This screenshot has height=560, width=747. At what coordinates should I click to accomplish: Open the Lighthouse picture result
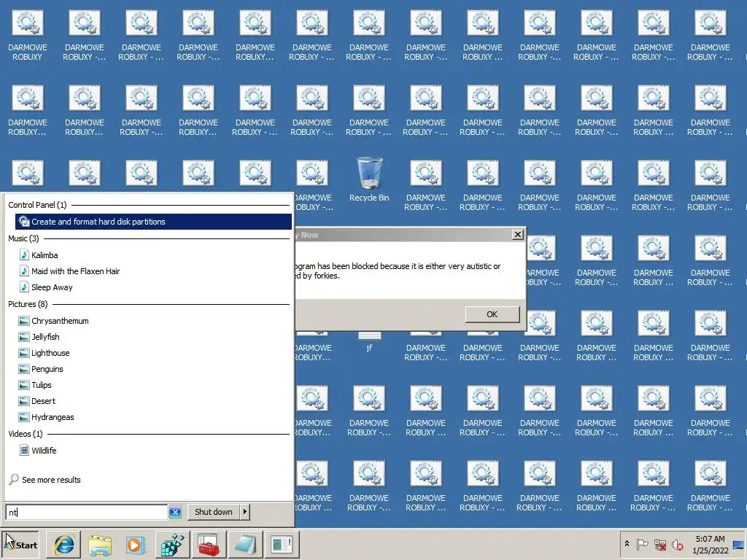pos(50,353)
